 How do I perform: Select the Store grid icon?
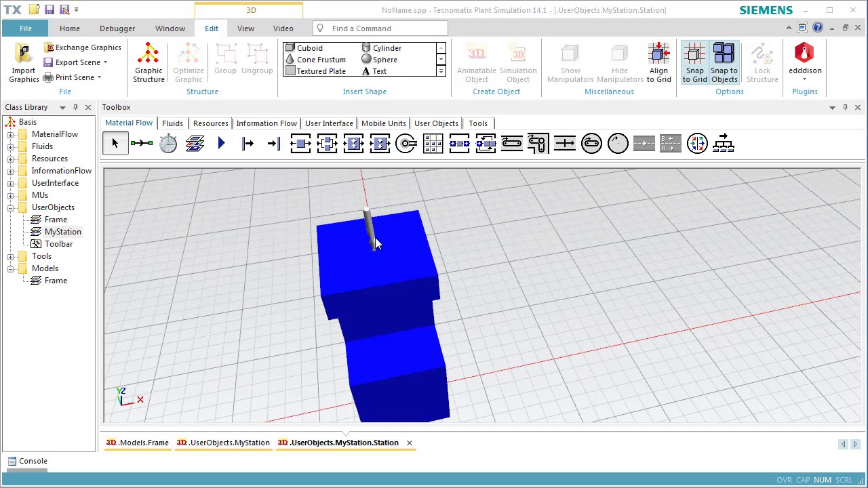pyautogui.click(x=433, y=143)
